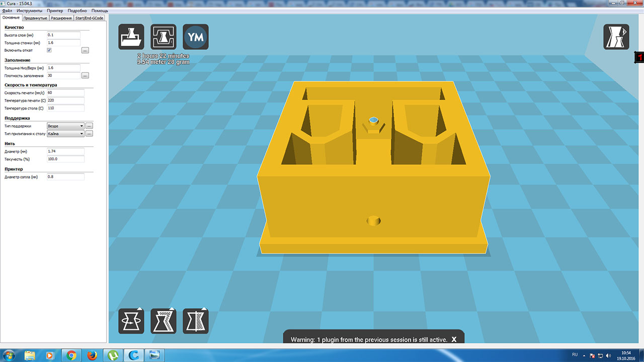Select the Mirror model tool
This screenshot has width=644, height=362.
[x=196, y=321]
